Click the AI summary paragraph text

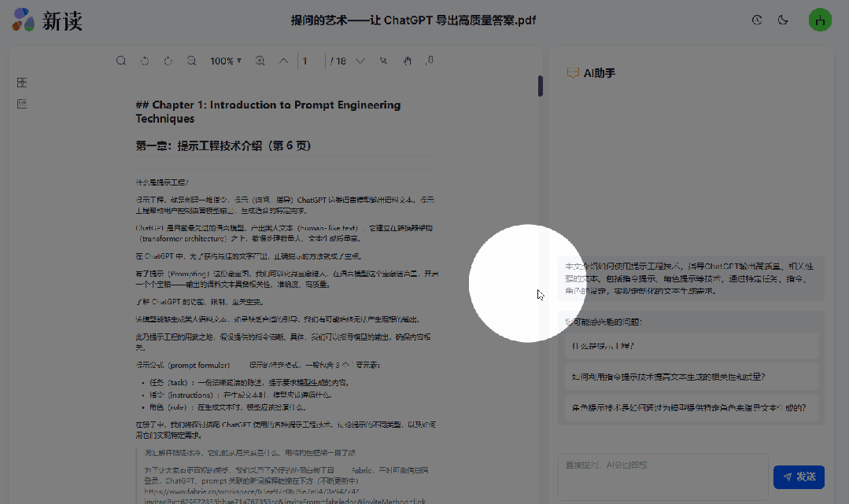[x=689, y=278]
